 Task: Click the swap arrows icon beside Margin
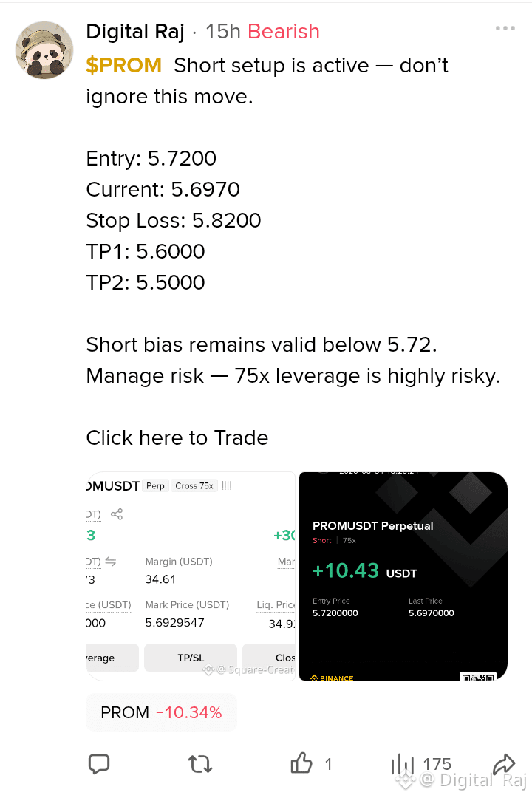click(111, 562)
